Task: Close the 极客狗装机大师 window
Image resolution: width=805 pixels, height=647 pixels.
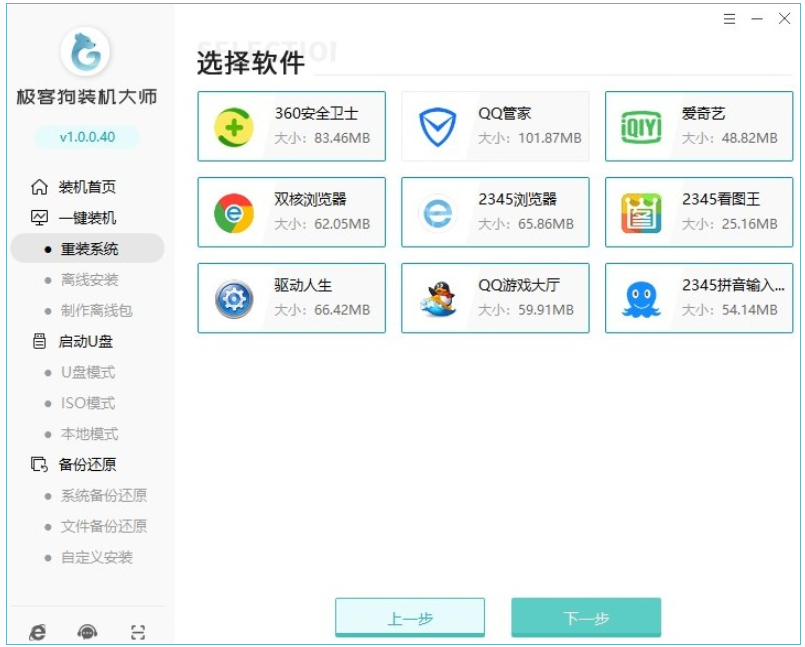Action: 784,19
